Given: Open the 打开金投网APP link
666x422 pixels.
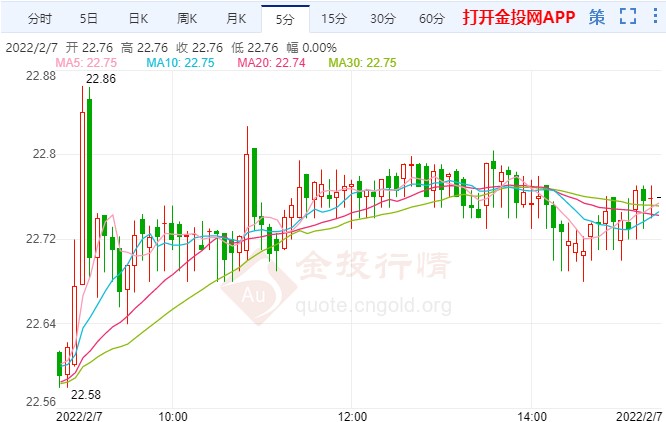Looking at the screenshot, I should (x=519, y=17).
